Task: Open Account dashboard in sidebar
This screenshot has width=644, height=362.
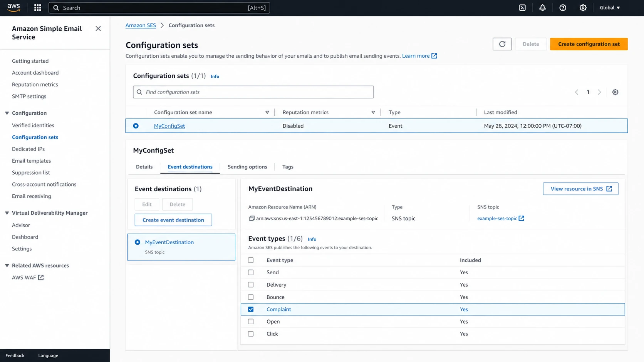Action: (35, 73)
